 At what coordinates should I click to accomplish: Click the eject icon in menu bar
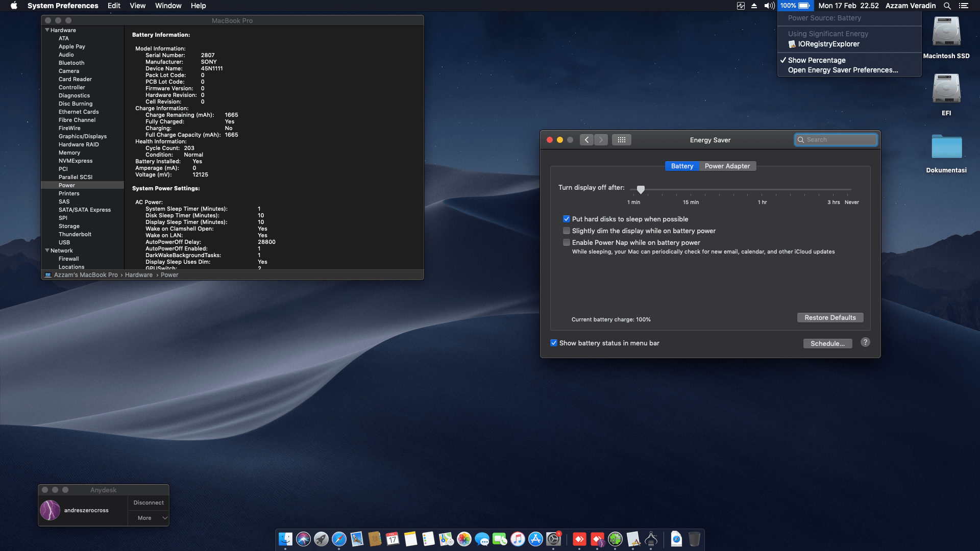point(754,6)
